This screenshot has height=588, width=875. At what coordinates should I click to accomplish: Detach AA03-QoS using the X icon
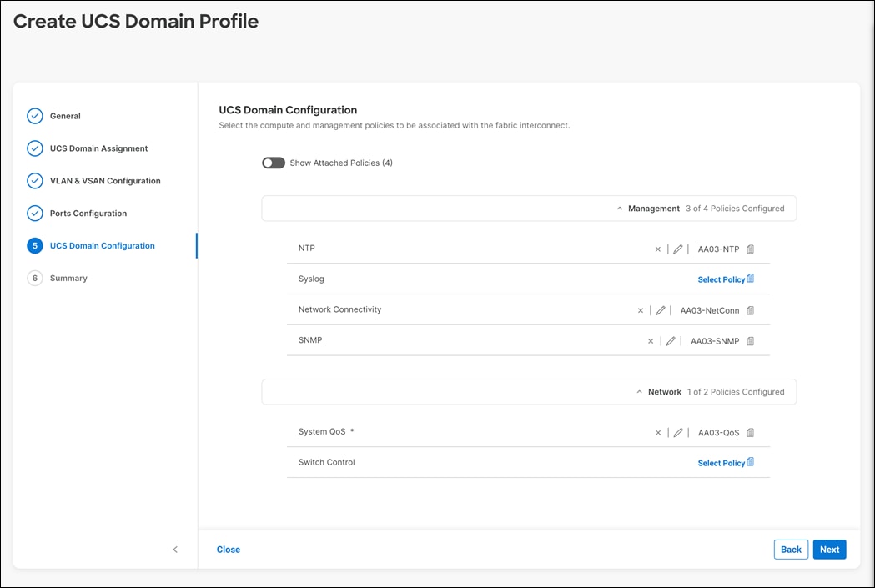(x=658, y=432)
